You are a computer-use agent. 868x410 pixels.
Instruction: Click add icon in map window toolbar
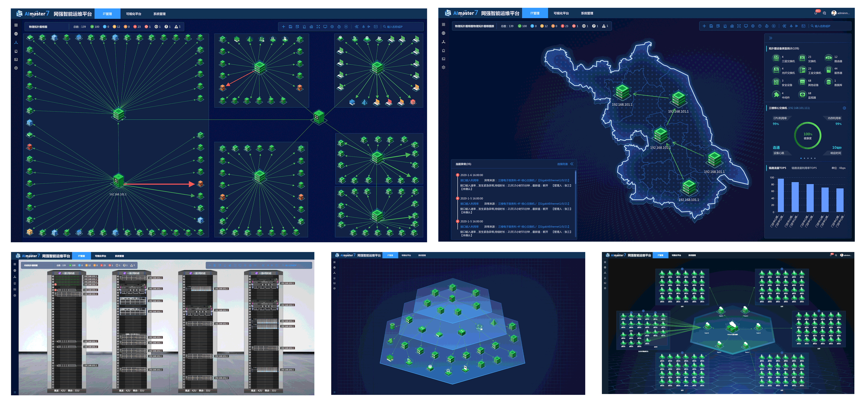point(704,26)
